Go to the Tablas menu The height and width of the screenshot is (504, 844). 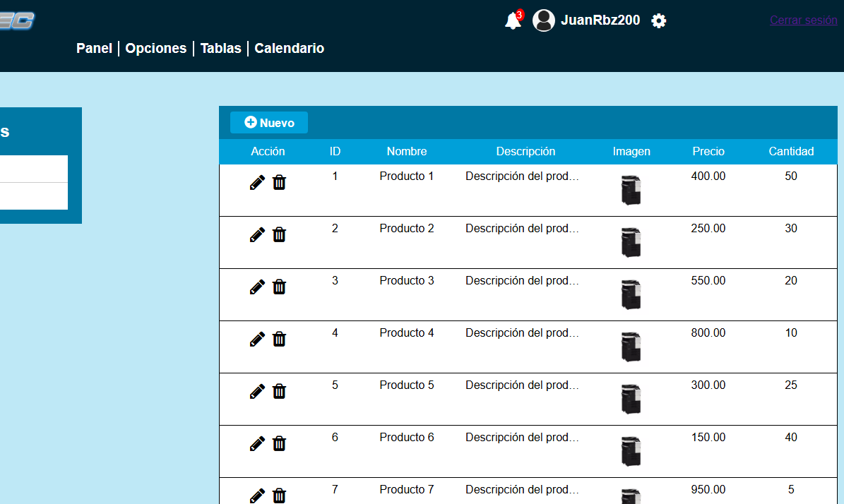tap(220, 49)
